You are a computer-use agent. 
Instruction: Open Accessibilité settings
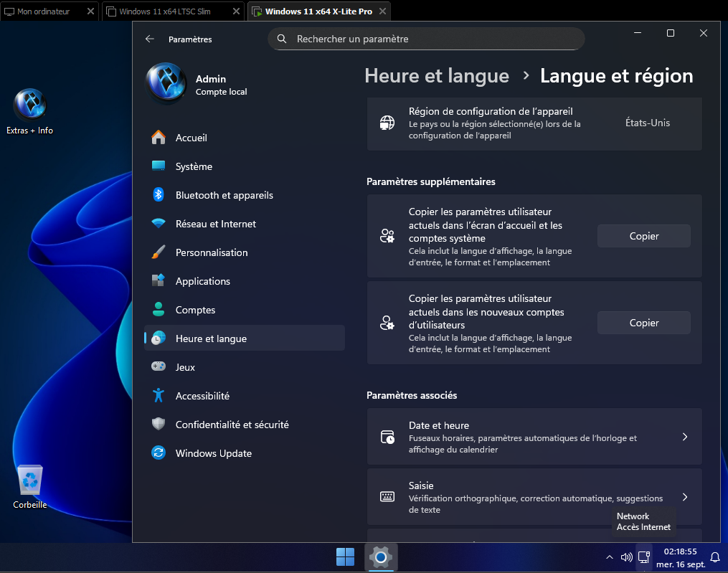(244, 396)
